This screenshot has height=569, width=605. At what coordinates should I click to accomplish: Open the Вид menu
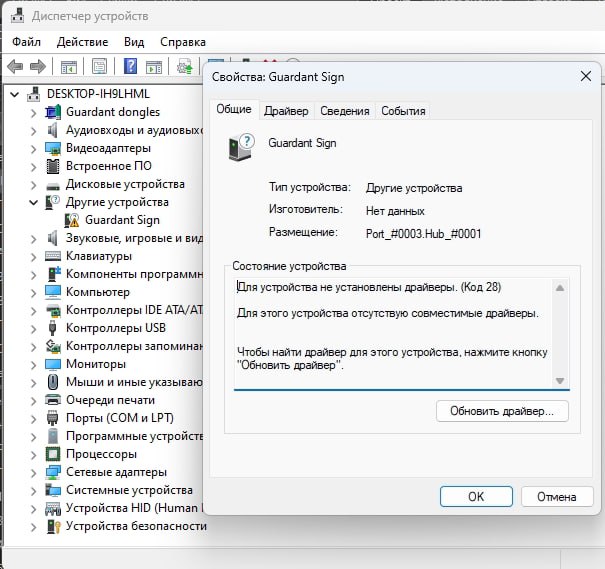pyautogui.click(x=134, y=42)
